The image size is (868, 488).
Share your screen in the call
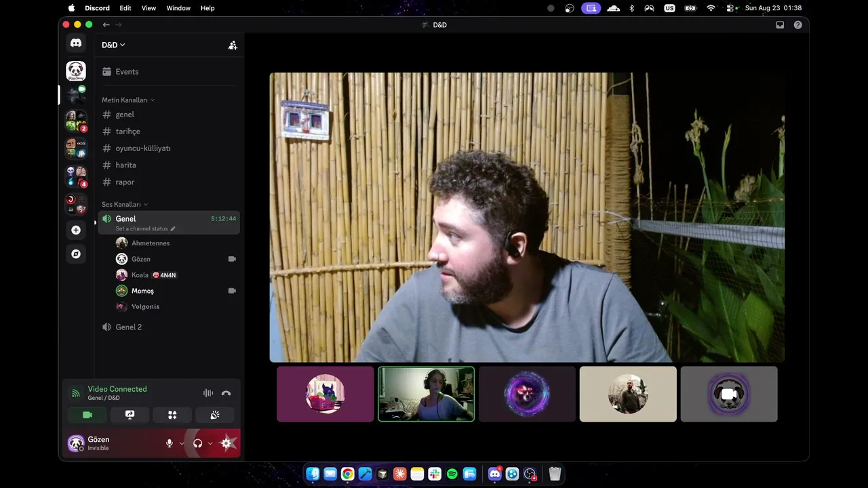pos(130,415)
